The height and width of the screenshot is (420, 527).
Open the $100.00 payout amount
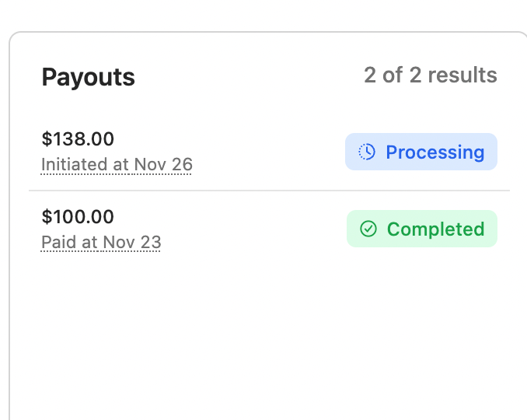click(78, 216)
